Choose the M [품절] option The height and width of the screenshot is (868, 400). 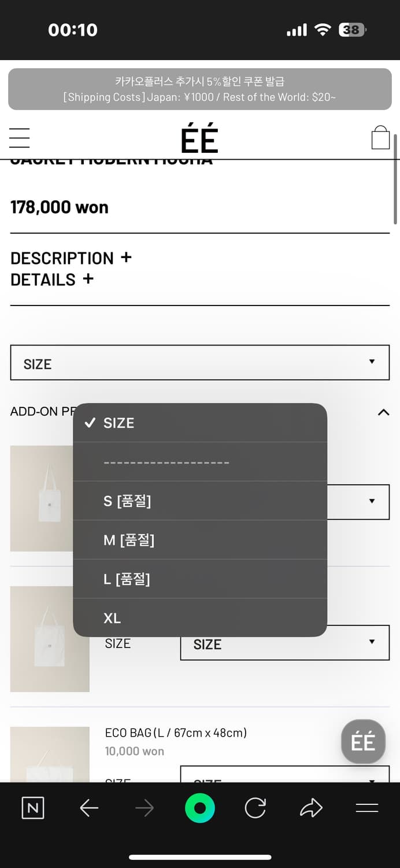200,540
